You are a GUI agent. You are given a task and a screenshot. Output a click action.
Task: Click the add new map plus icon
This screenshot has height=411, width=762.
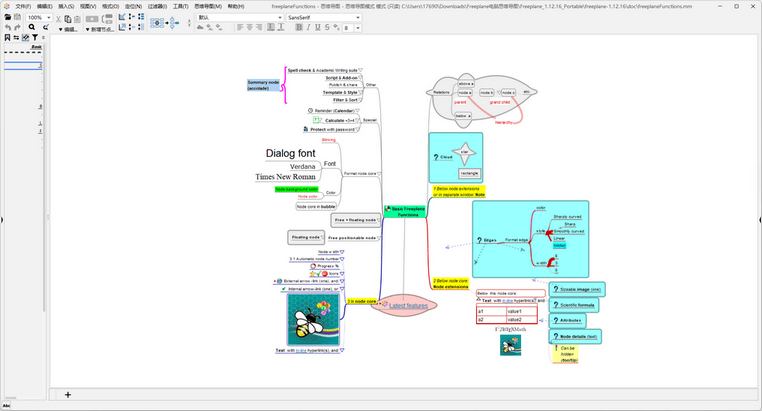67,394
